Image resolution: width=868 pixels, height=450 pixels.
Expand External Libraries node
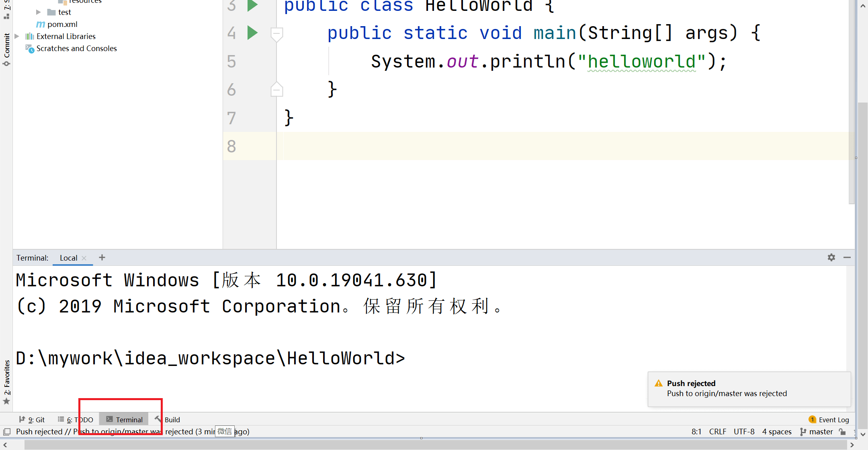tap(17, 36)
